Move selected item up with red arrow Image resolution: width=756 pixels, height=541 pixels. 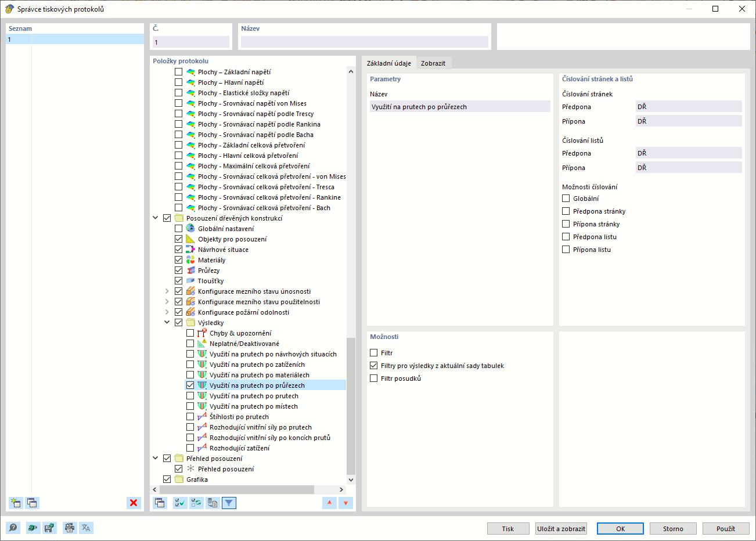point(329,503)
